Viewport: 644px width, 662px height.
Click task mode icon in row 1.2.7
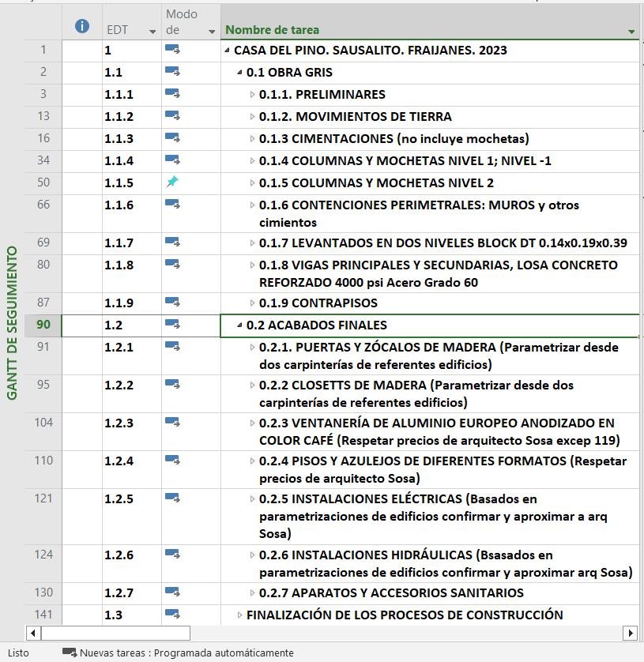click(x=172, y=592)
